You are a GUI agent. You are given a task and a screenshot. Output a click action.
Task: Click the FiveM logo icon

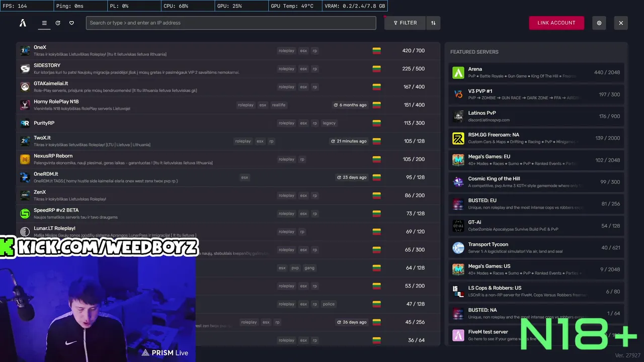pyautogui.click(x=23, y=23)
